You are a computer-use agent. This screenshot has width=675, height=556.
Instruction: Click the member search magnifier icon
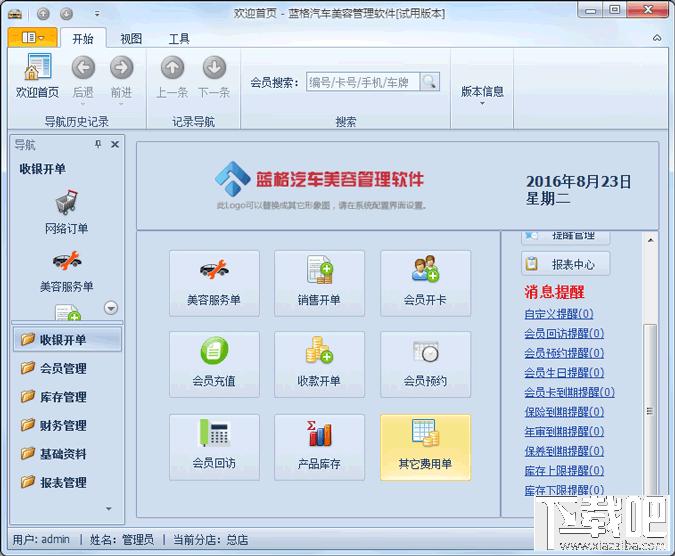pos(429,81)
